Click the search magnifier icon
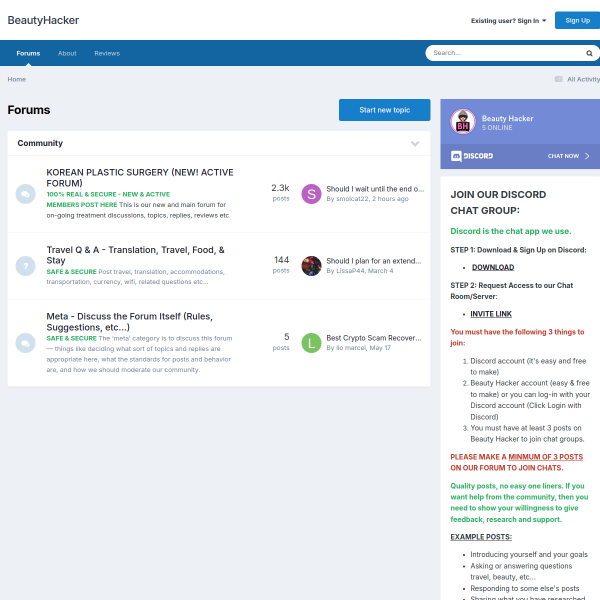 pos(589,53)
